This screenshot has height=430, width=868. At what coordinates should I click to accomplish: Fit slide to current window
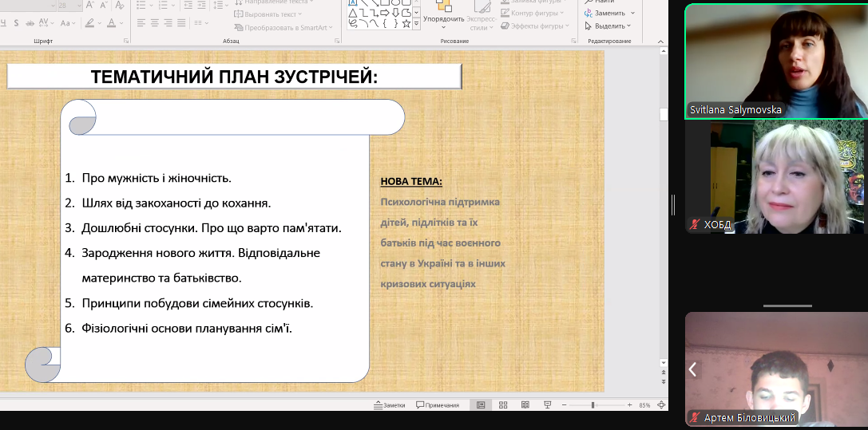tap(661, 405)
